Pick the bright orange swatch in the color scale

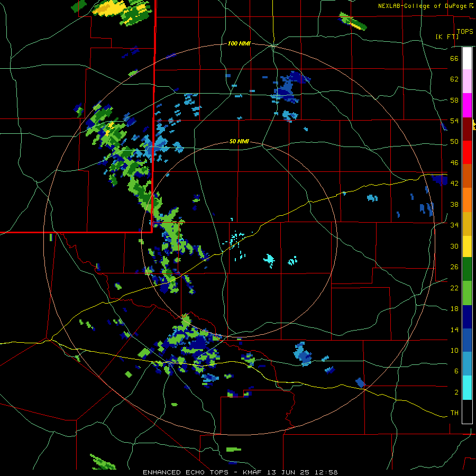tap(467, 200)
